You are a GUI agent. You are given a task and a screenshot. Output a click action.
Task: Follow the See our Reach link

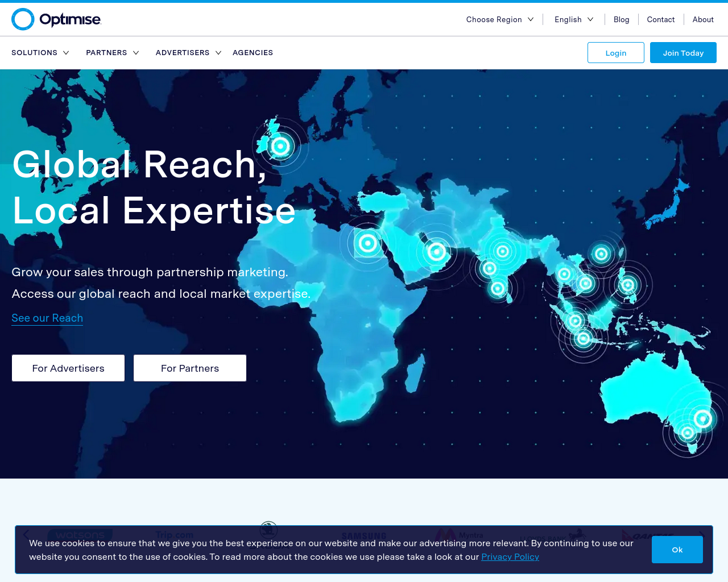[47, 318]
